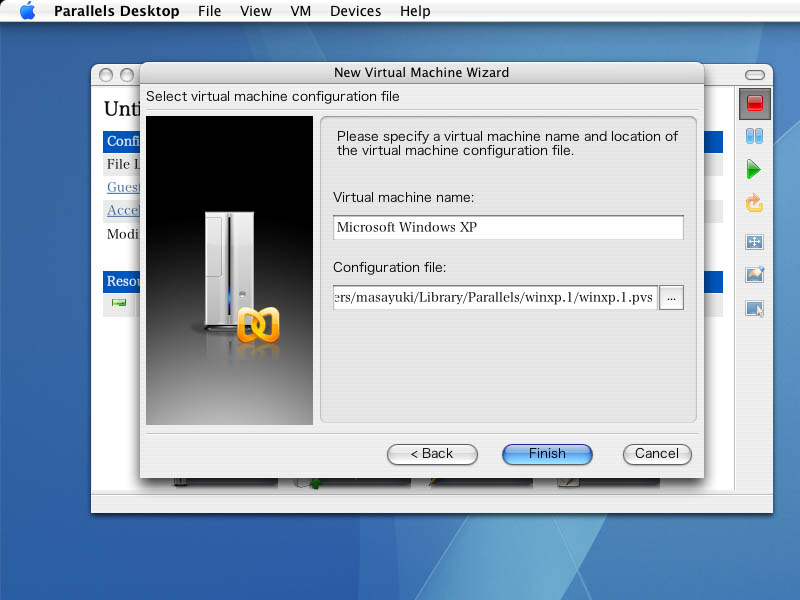
Task: Click the Finish button
Action: [547, 454]
